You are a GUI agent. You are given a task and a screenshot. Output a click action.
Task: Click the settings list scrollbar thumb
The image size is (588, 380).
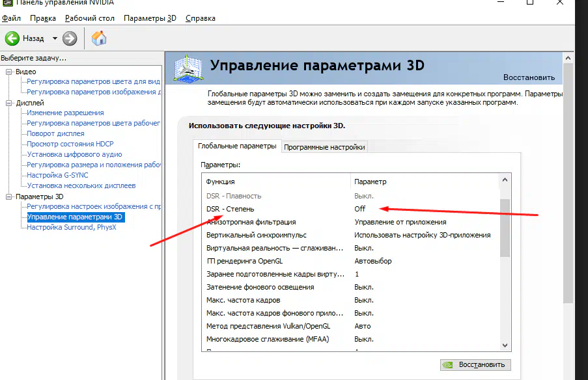coord(505,228)
